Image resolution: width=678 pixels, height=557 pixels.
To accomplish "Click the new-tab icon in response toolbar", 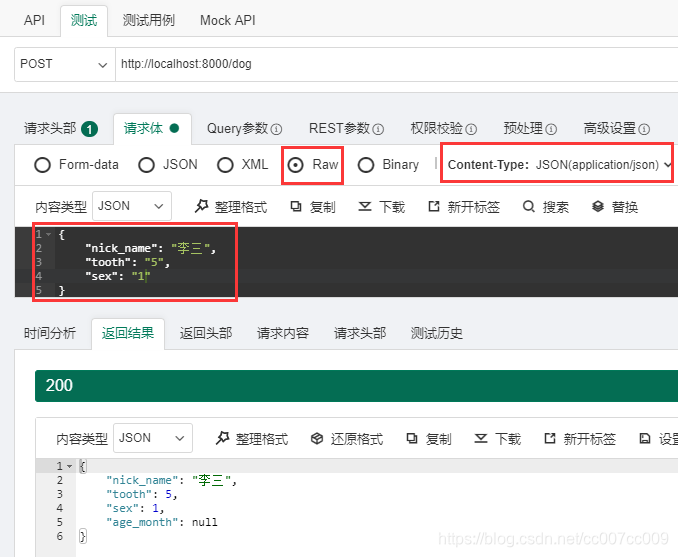I will pos(550,439).
